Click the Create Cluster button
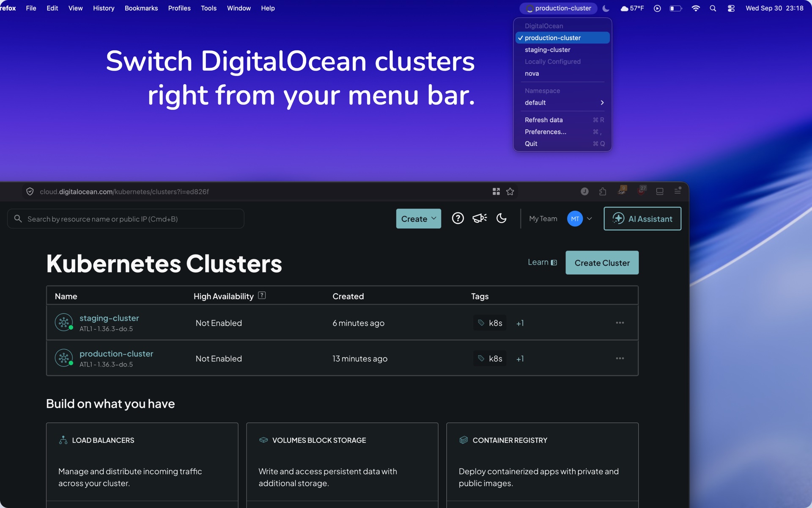Image resolution: width=812 pixels, height=508 pixels. pyautogui.click(x=602, y=263)
